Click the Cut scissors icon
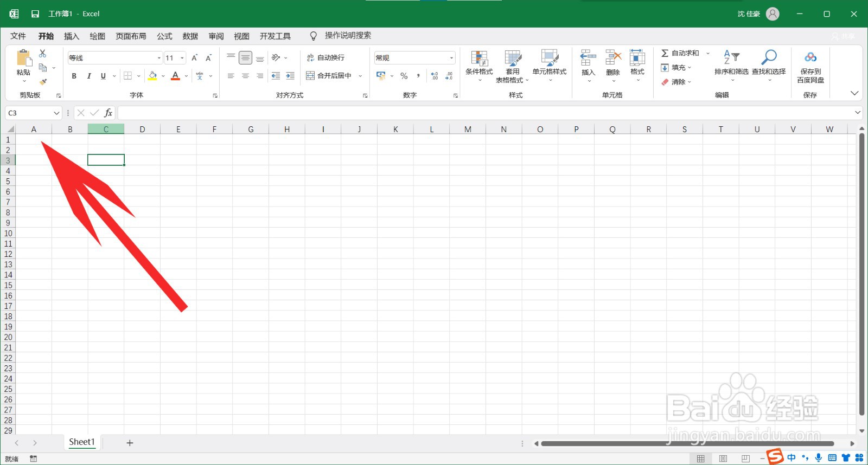Viewport: 868px width, 465px height. click(x=42, y=53)
